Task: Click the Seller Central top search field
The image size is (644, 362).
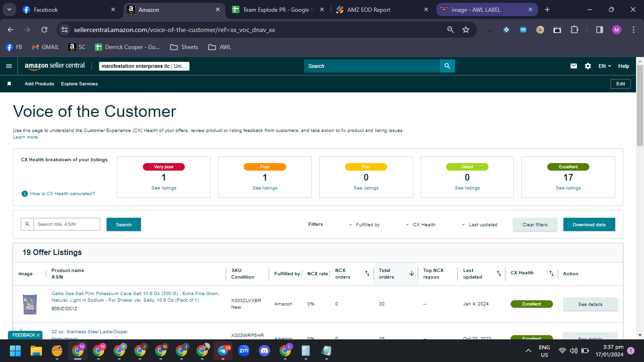Action: click(x=372, y=66)
